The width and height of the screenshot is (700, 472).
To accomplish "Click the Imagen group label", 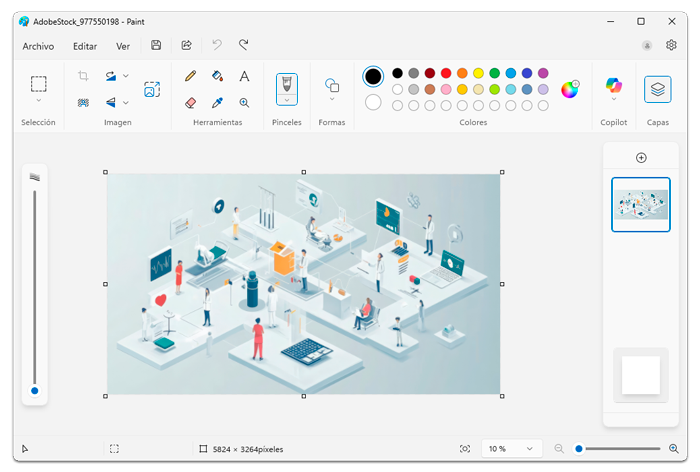I will pos(118,122).
